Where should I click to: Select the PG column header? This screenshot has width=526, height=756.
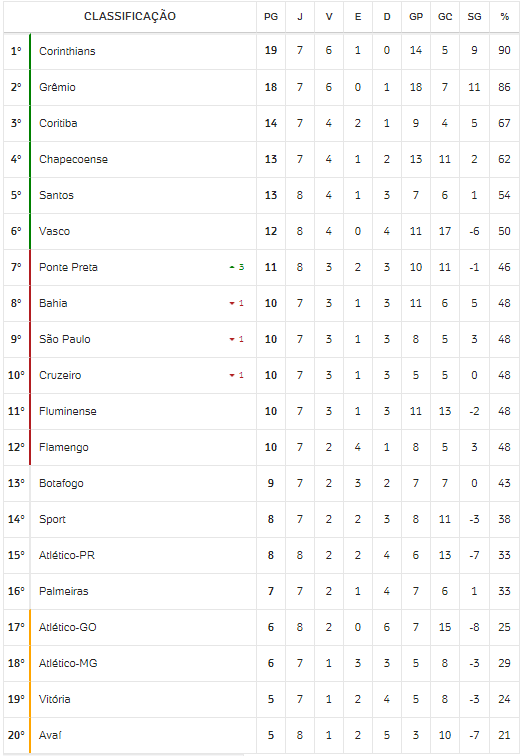point(271,17)
